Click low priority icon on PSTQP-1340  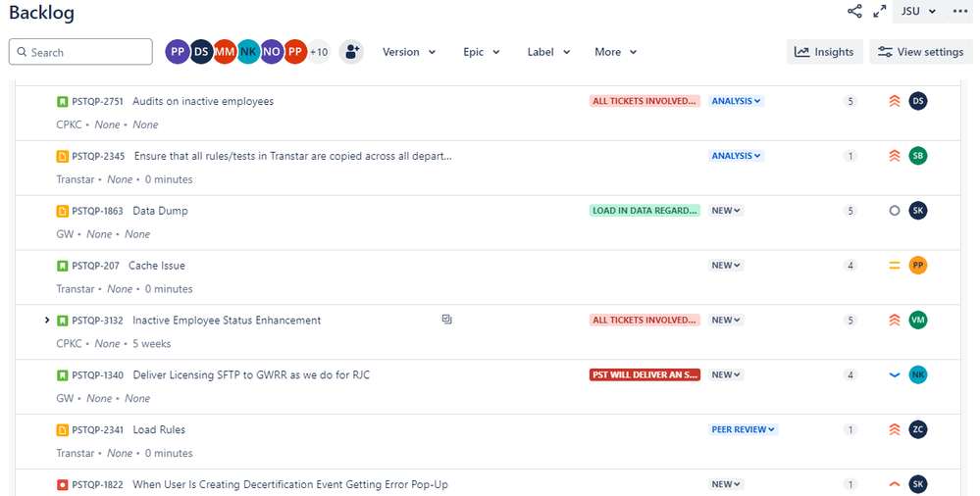click(895, 374)
